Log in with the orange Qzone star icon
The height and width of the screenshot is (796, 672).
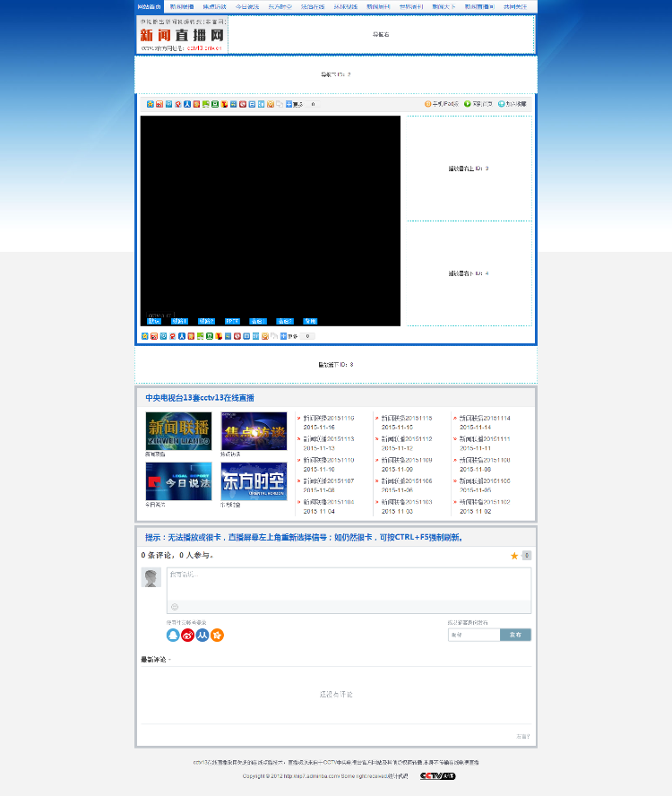click(217, 635)
